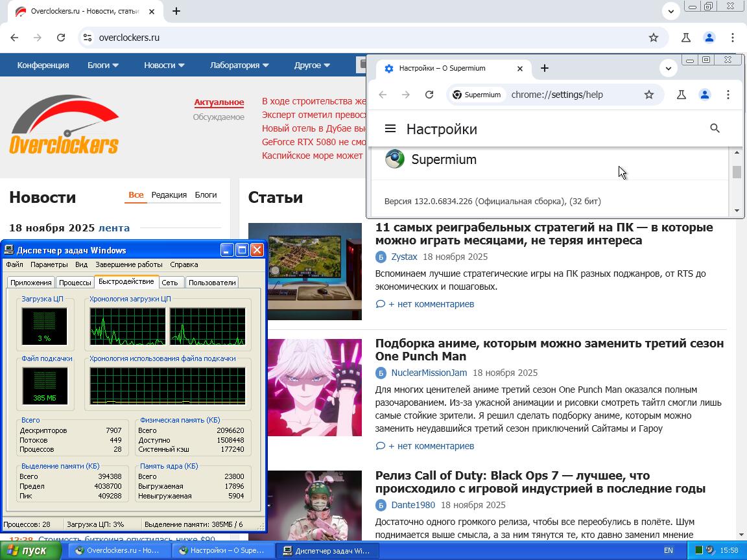The image size is (747, 560).
Task: Open article about 11 replayable strategy games
Action: [544, 234]
